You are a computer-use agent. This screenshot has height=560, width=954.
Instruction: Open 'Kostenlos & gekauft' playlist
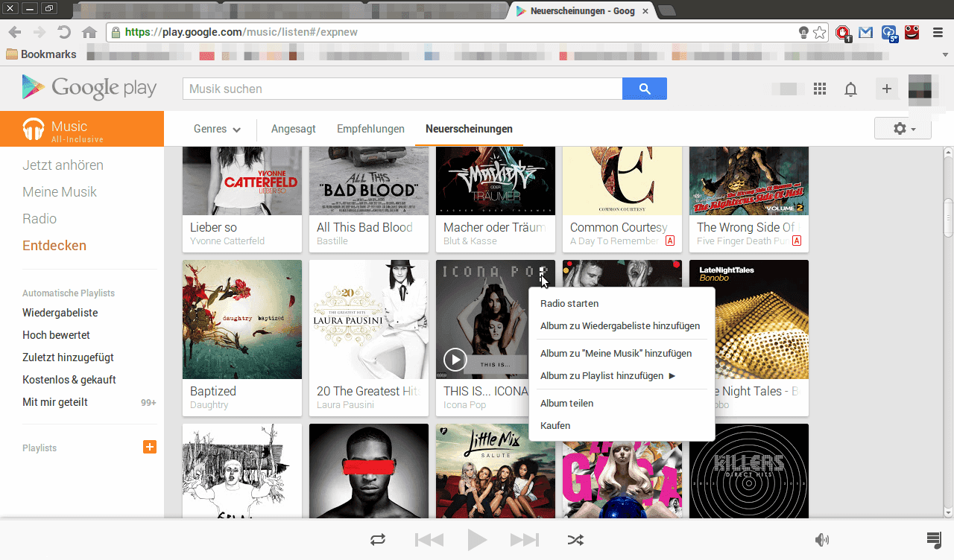tap(69, 380)
